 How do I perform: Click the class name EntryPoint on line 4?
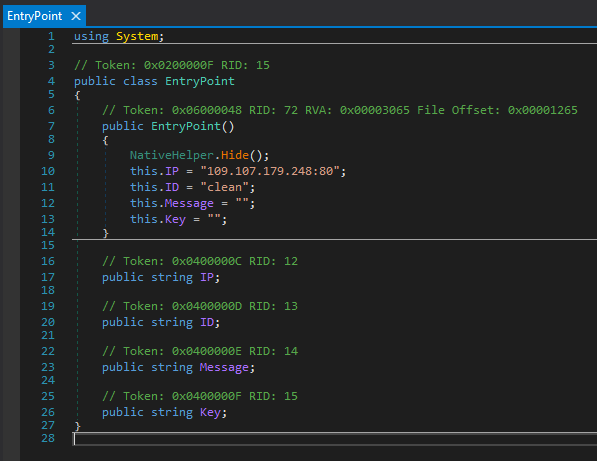pyautogui.click(x=200, y=81)
